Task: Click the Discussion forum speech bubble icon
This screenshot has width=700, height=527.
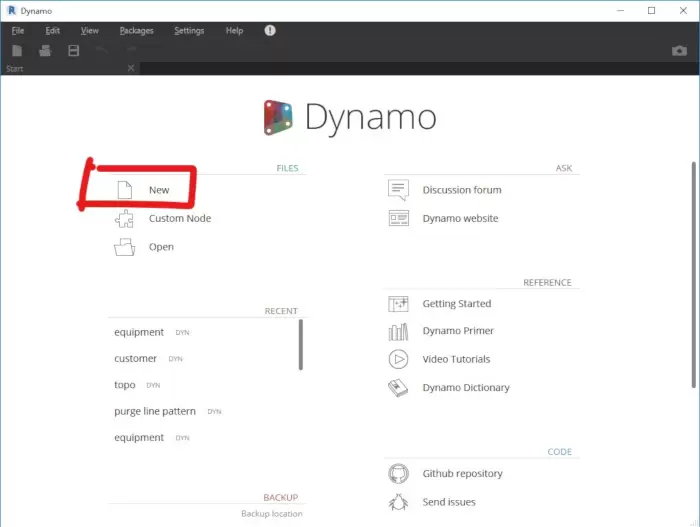Action: (398, 190)
